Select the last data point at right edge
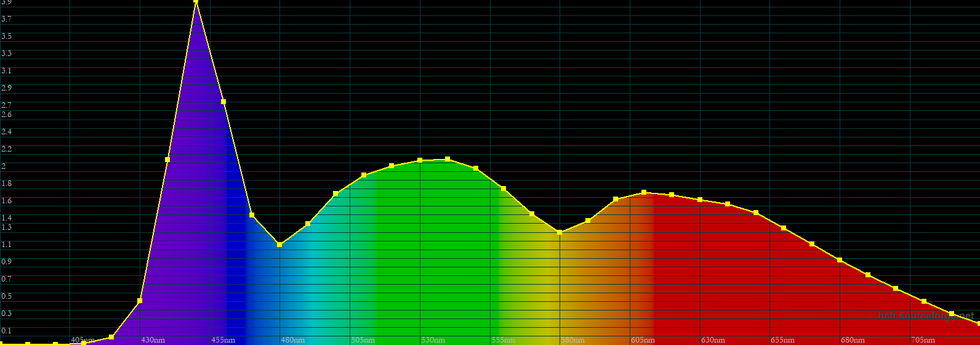This screenshot has height=345, width=980. 978,323
